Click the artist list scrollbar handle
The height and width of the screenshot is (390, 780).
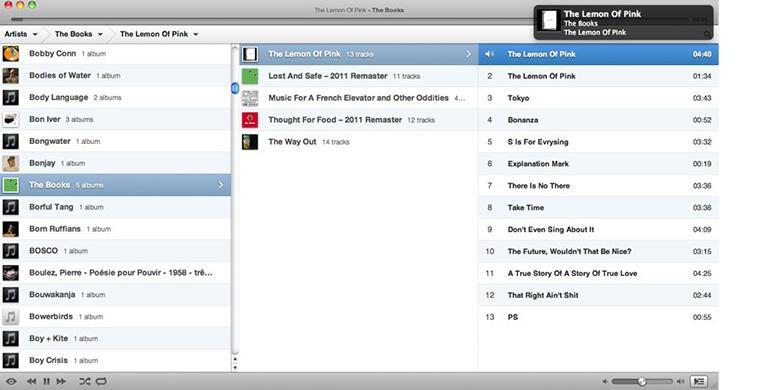(235, 88)
